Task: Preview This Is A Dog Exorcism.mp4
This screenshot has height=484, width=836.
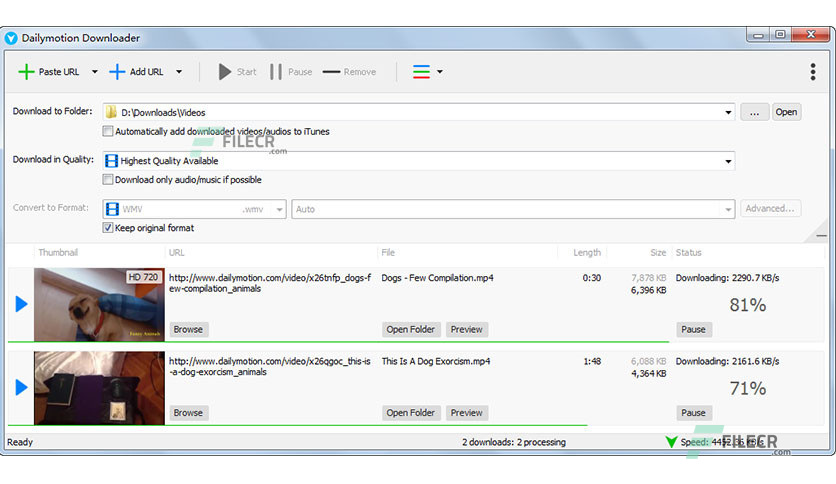Action: pos(467,413)
